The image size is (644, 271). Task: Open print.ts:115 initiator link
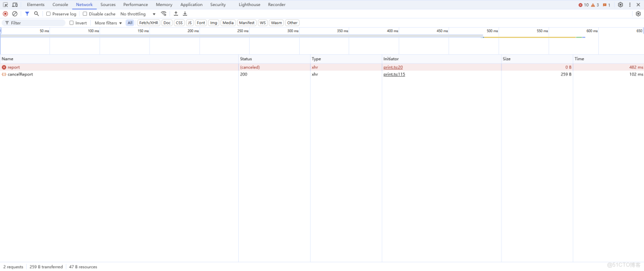point(394,74)
